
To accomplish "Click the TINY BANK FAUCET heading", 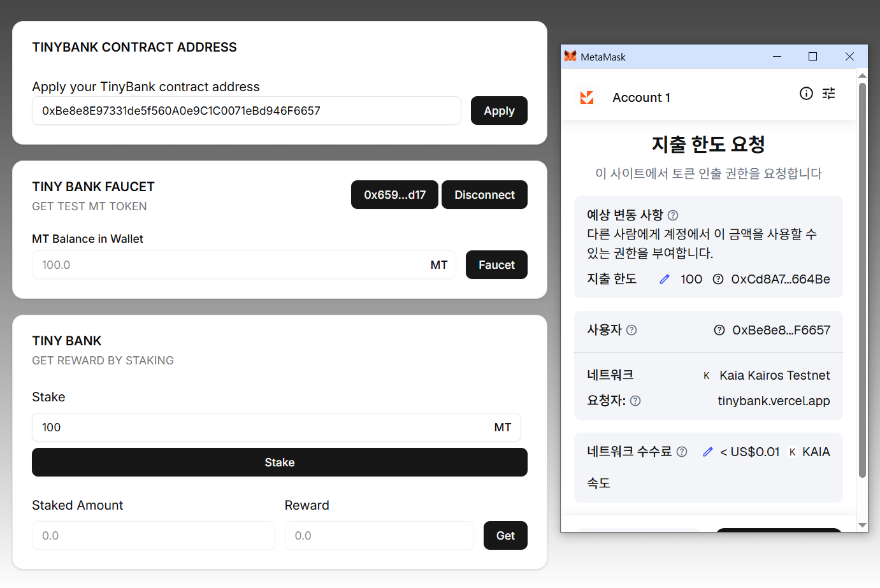I will click(x=93, y=187).
